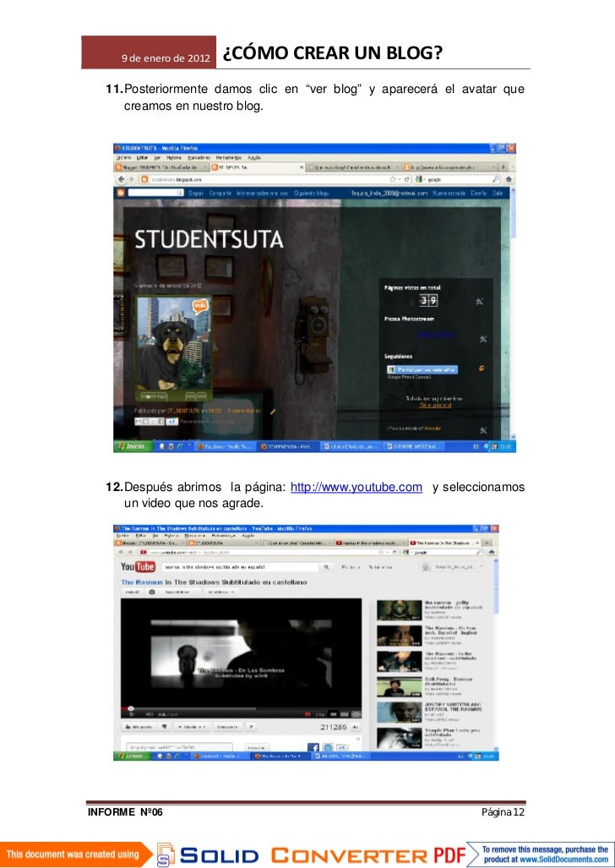
Task: Click Salir in the Blogger navbar
Action: coord(498,194)
